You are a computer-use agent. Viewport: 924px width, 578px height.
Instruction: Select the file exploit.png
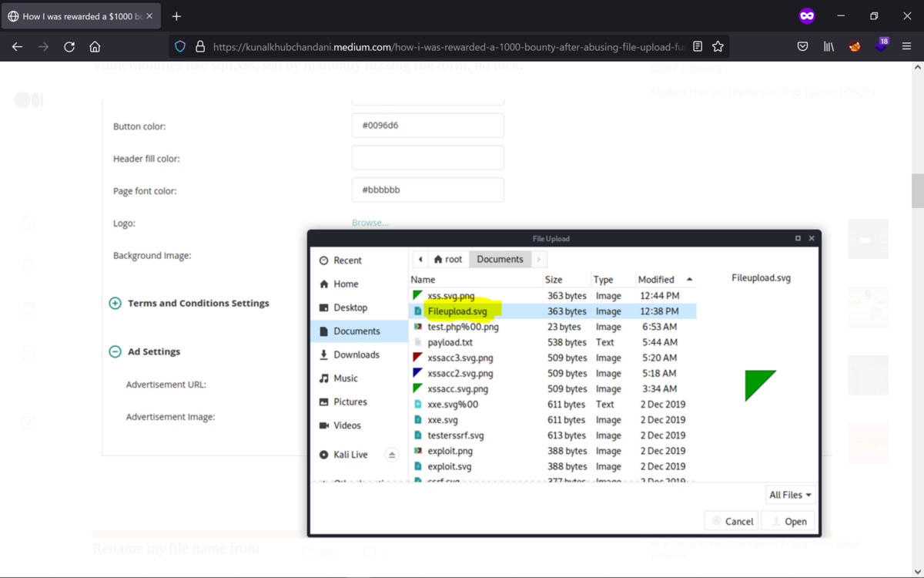pos(552,451)
